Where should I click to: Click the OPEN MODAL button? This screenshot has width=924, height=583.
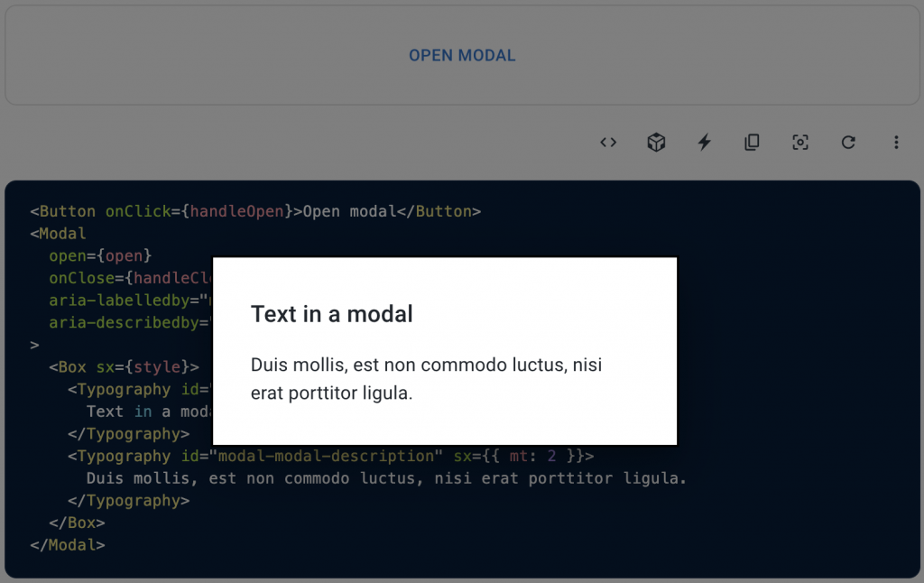pos(462,55)
